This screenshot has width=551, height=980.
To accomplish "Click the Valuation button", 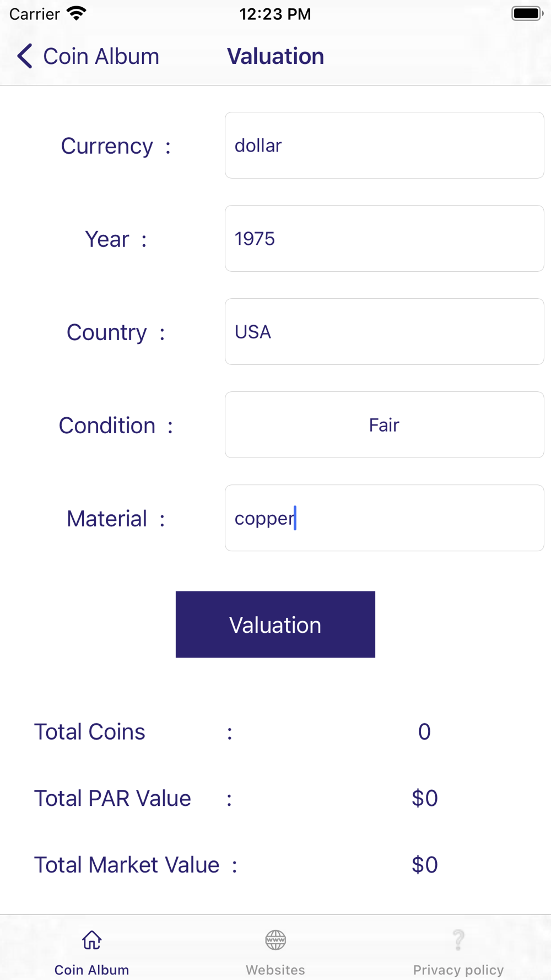I will point(275,624).
